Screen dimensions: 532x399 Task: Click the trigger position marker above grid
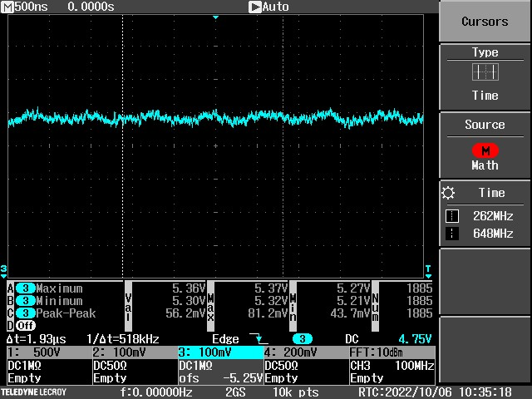215,17
